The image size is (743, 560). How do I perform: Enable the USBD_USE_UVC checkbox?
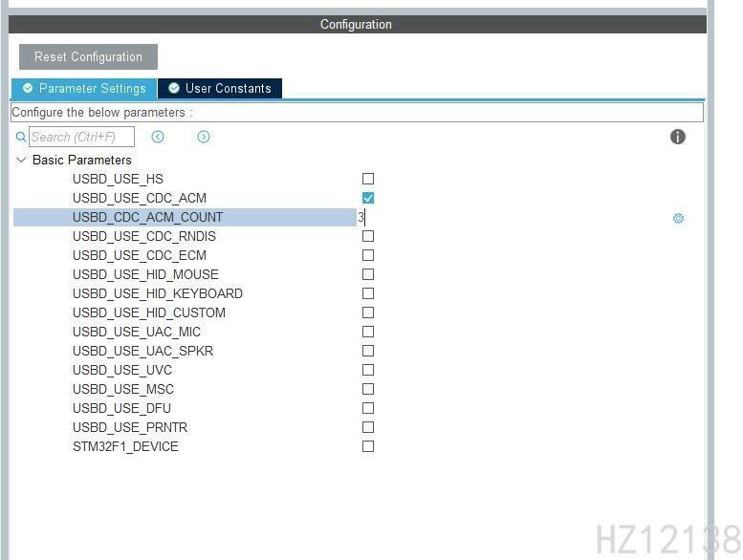pos(368,370)
